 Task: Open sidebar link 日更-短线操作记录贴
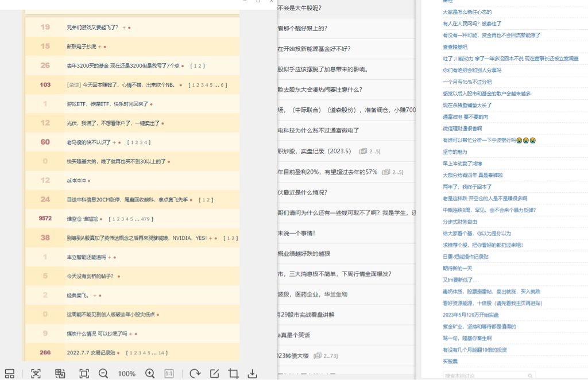466,257
